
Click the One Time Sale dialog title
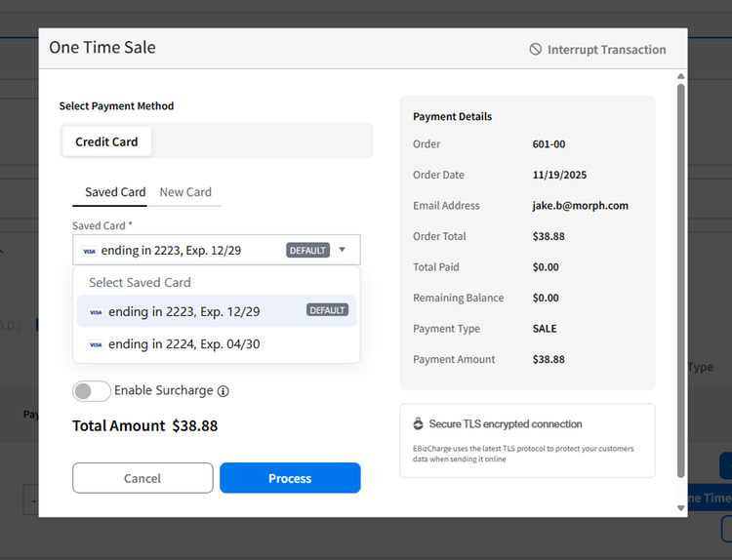coord(102,48)
